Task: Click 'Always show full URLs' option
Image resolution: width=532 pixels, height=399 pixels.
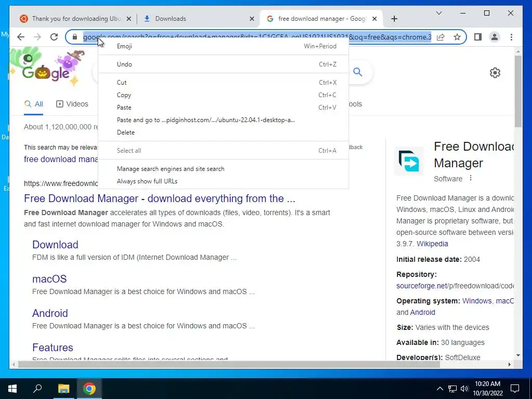Action: 223,181
